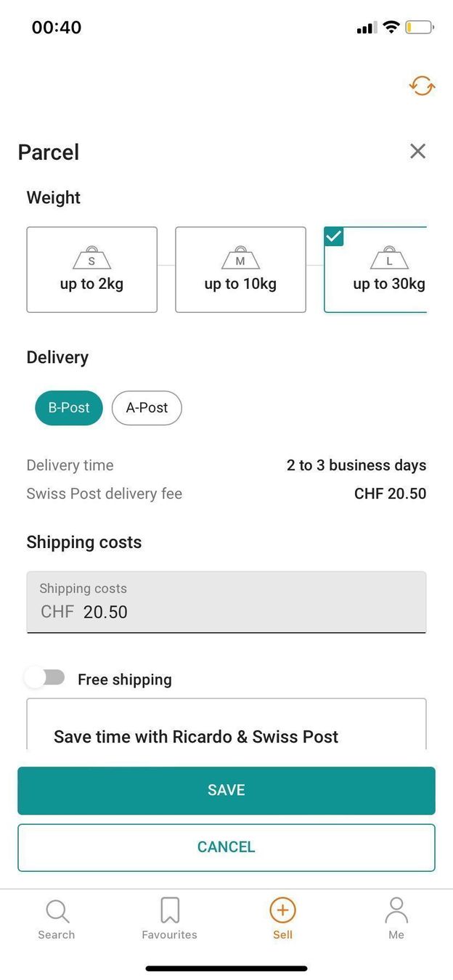Close the Parcel dialog with X

417,151
